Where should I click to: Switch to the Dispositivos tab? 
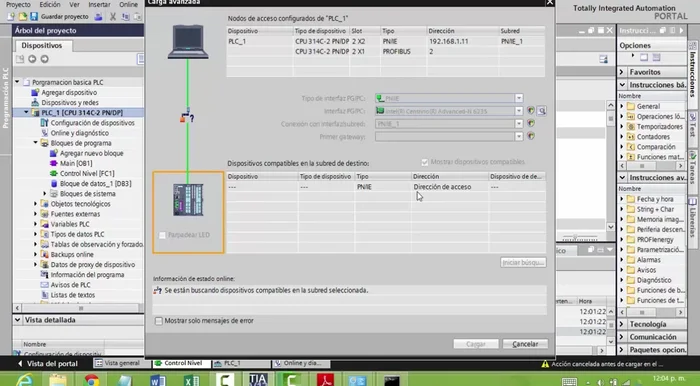click(x=42, y=46)
